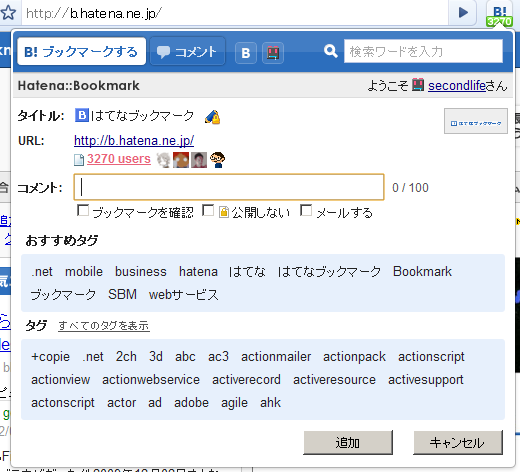Check the 公開しない private checkbox
The height and width of the screenshot is (472, 520).
pyautogui.click(x=208, y=210)
